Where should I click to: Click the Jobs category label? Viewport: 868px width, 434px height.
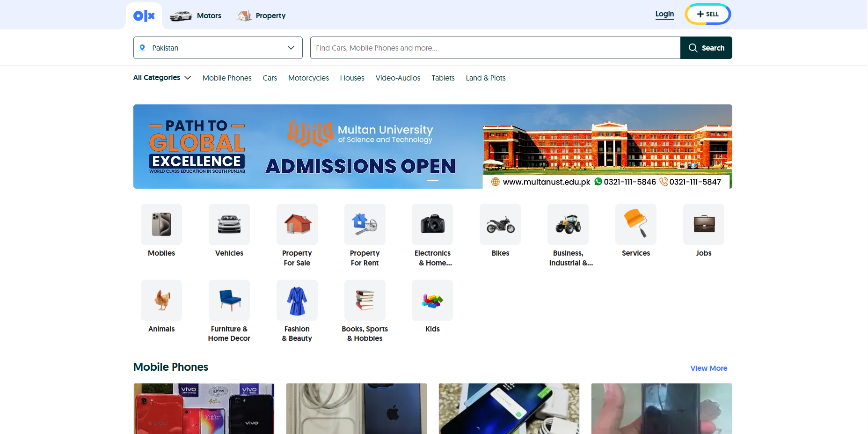(704, 253)
